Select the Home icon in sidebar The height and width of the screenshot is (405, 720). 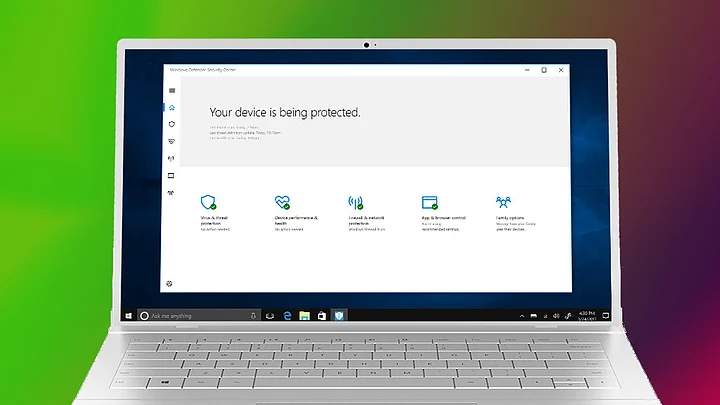pyautogui.click(x=172, y=108)
